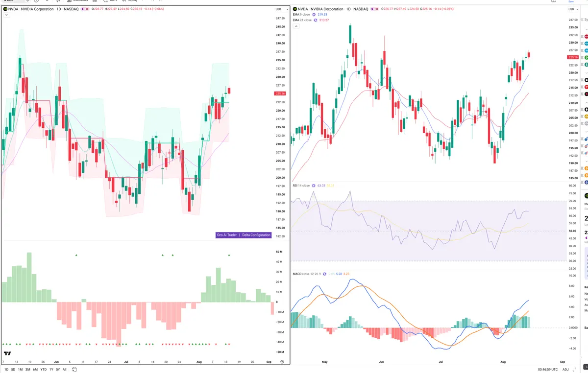
Task: Collapse right chart indicator legend chevron
Action: coord(296,26)
